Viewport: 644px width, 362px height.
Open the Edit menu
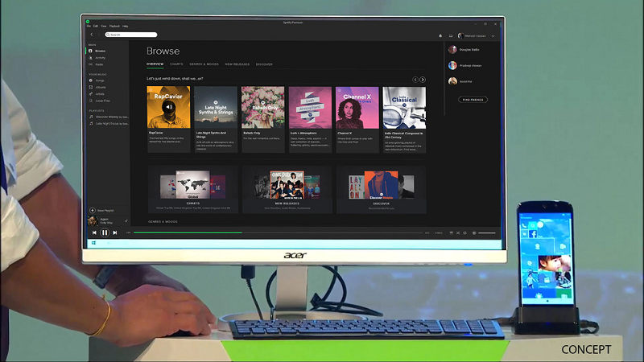pos(96,26)
